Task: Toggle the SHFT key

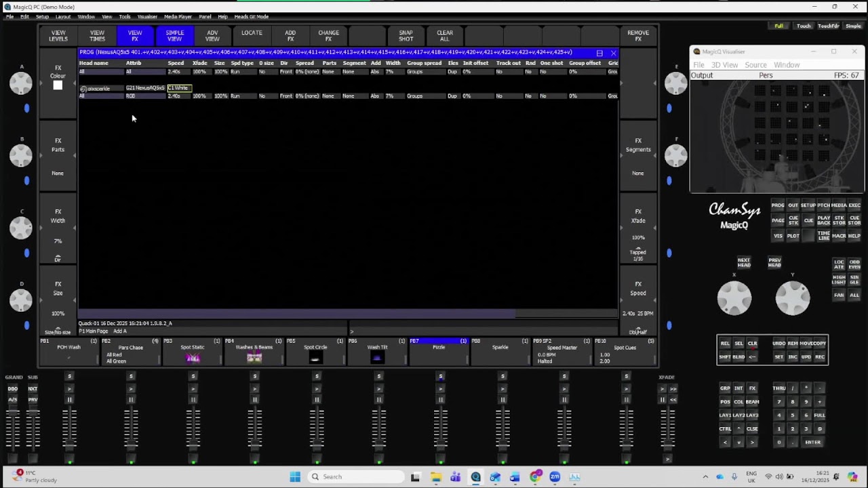Action: 725,357
